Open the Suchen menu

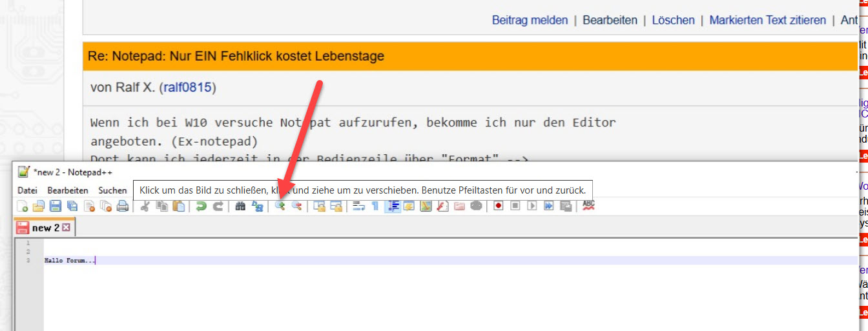[112, 190]
